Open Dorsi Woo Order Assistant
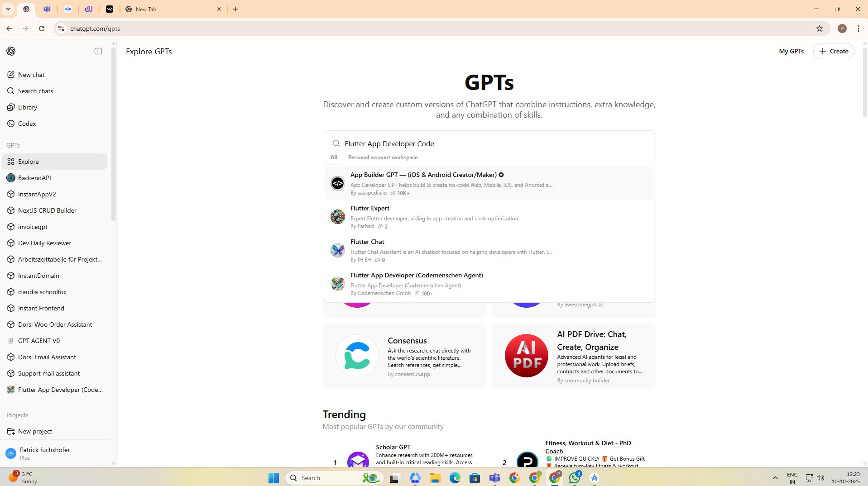The image size is (868, 486). pos(54,324)
